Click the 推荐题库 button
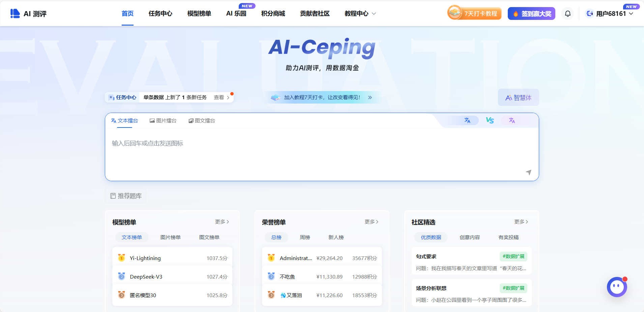The height and width of the screenshot is (312, 644). pyautogui.click(x=126, y=196)
